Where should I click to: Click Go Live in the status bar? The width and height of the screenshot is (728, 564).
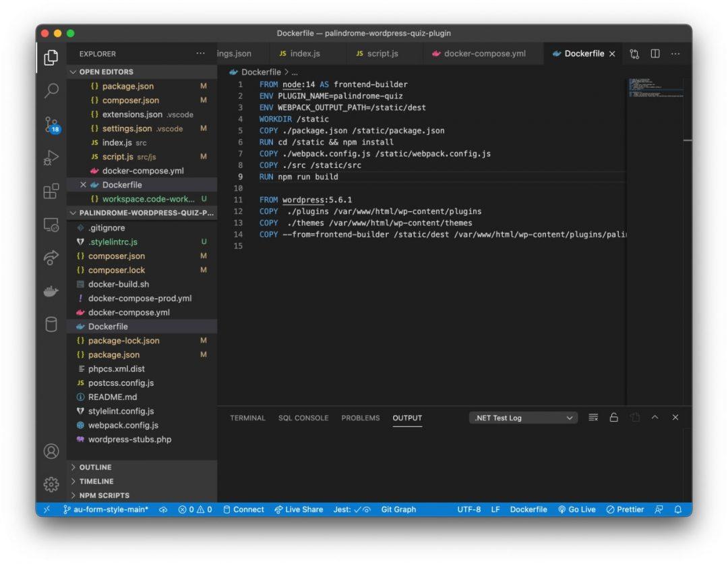(x=576, y=509)
